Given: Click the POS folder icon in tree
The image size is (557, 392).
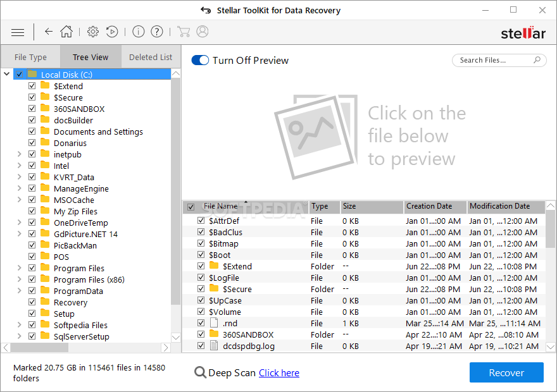Looking at the screenshot, I should pos(45,256).
